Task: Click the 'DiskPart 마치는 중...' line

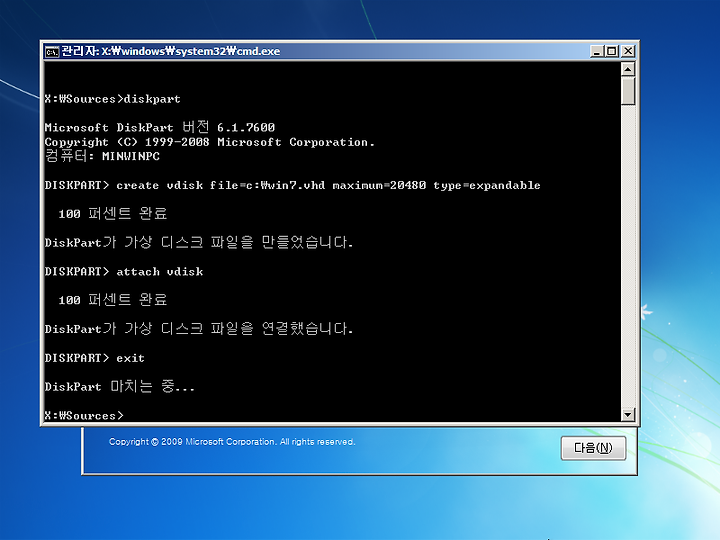Action: pyautogui.click(x=119, y=386)
